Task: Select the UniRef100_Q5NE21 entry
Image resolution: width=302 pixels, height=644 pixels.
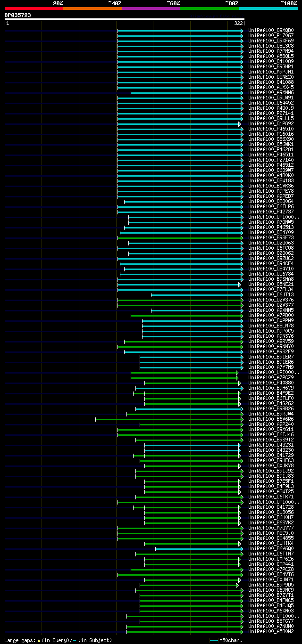Action: 271,284
